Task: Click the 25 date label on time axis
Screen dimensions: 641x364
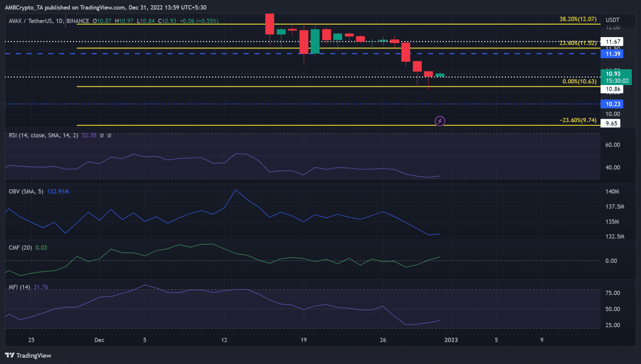Action: point(31,340)
